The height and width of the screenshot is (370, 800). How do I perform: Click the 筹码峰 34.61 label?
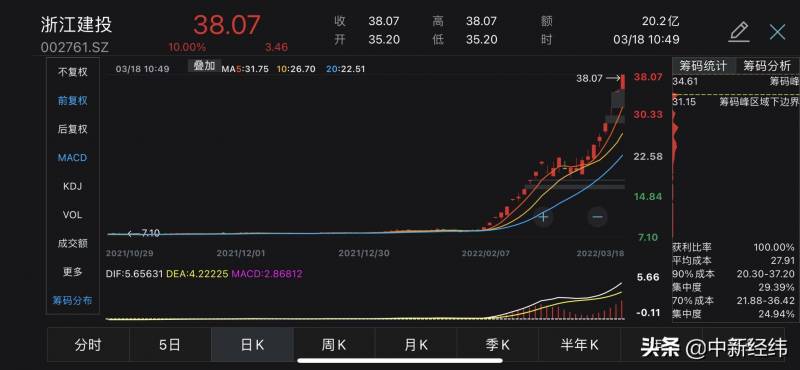(735, 82)
